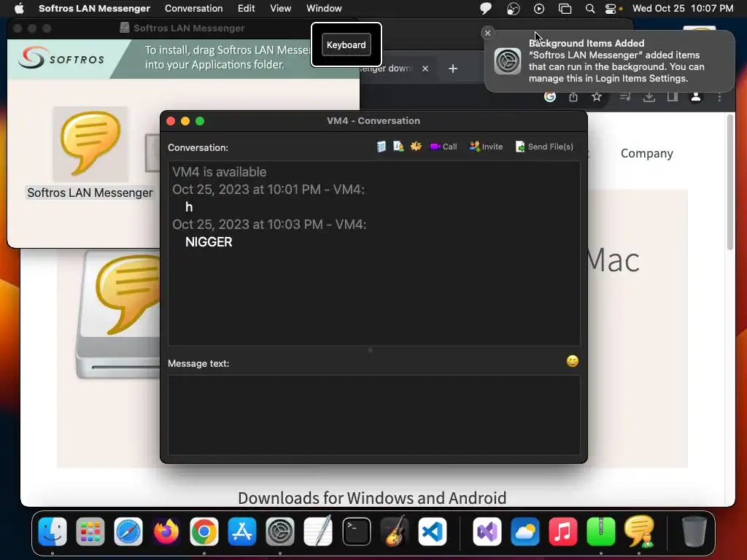Dismiss the Background Items Added notification
747x560 pixels.
pos(487,33)
